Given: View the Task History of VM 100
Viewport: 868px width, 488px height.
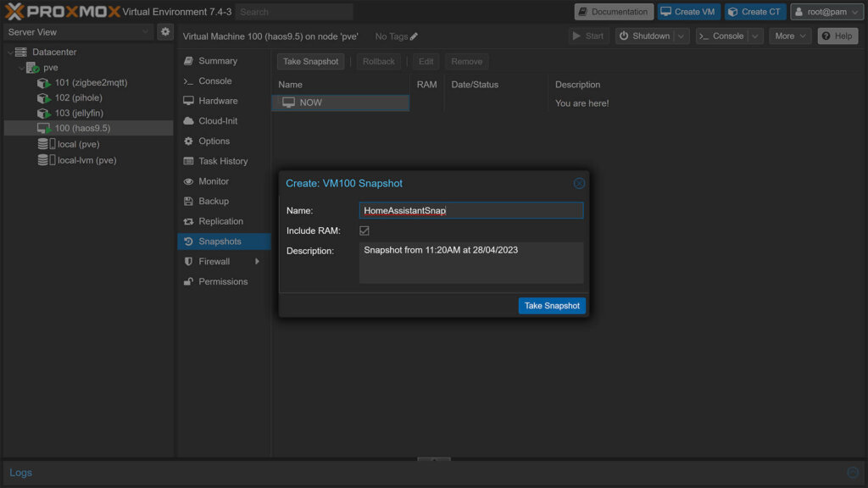Looking at the screenshot, I should click(x=223, y=161).
